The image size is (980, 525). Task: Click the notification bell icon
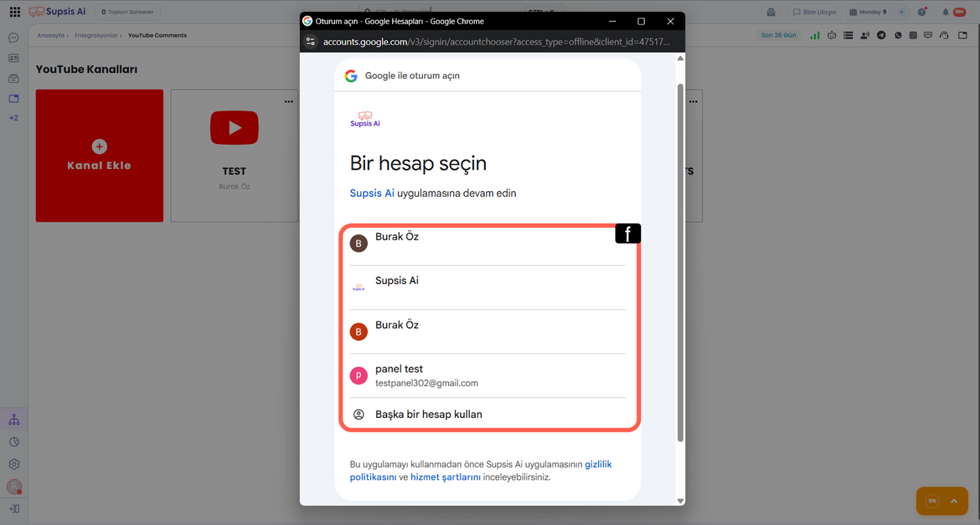945,12
